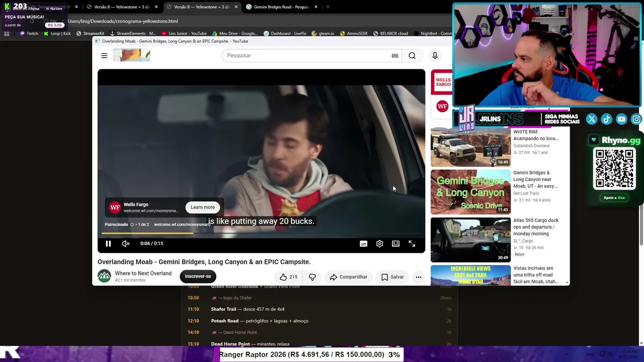
Task: Pause the playing video ad
Action: (x=108, y=243)
